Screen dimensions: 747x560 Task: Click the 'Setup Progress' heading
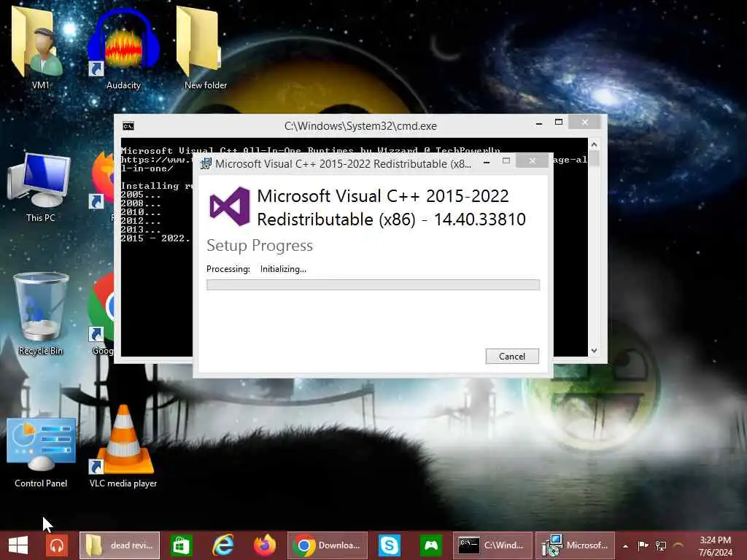[260, 246]
